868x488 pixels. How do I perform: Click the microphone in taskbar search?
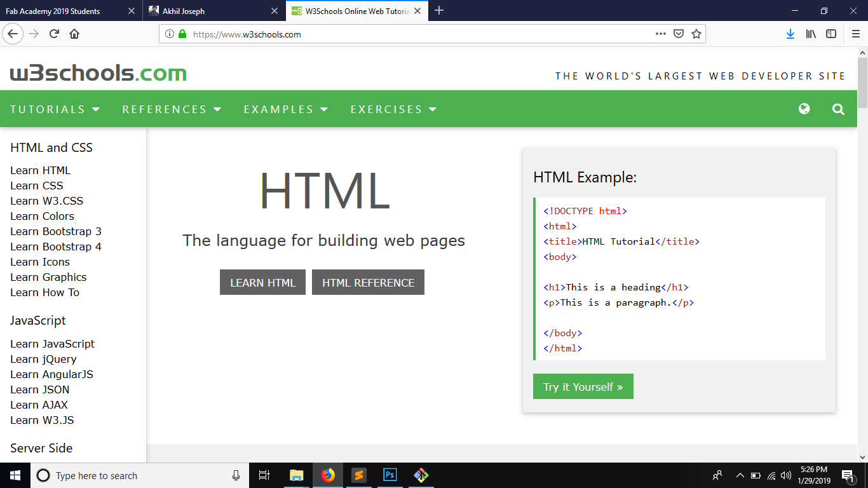tap(236, 475)
